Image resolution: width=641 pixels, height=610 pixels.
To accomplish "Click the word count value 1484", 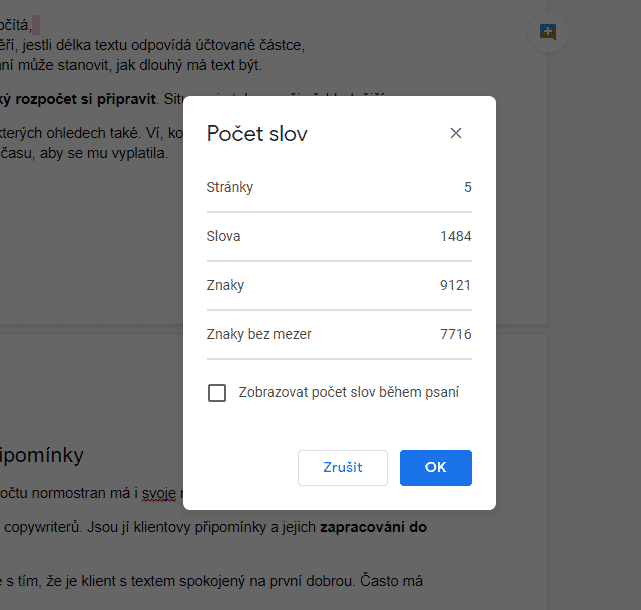I will coord(455,236).
